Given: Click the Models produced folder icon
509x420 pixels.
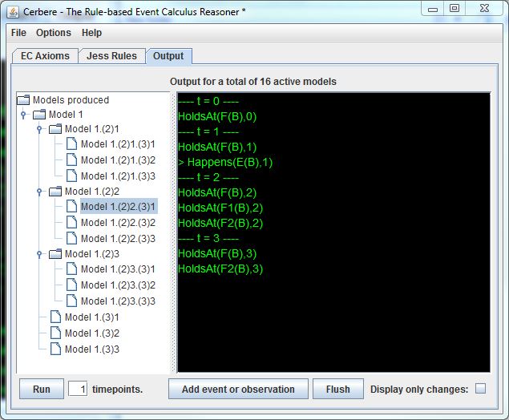Looking at the screenshot, I should pos(23,100).
